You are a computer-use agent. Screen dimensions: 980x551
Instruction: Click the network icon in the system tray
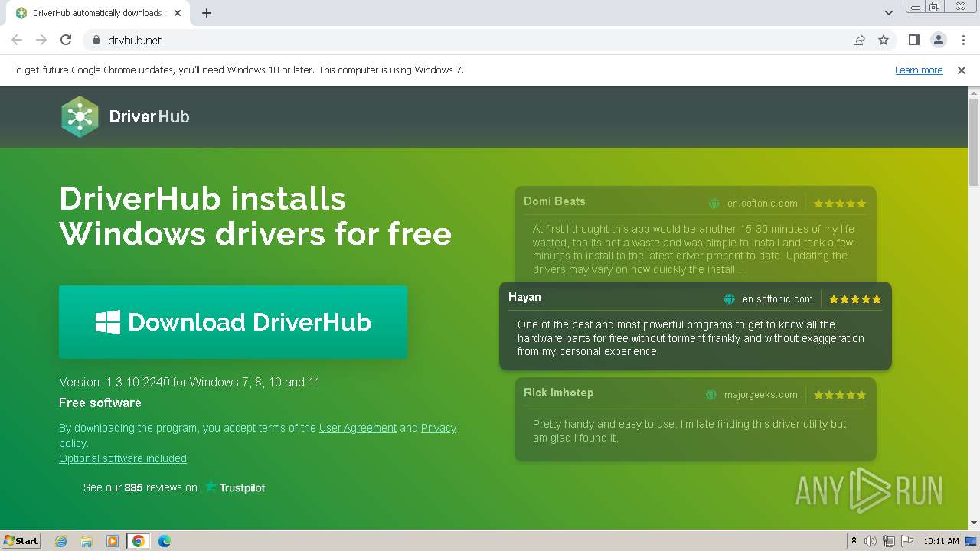pyautogui.click(x=890, y=541)
